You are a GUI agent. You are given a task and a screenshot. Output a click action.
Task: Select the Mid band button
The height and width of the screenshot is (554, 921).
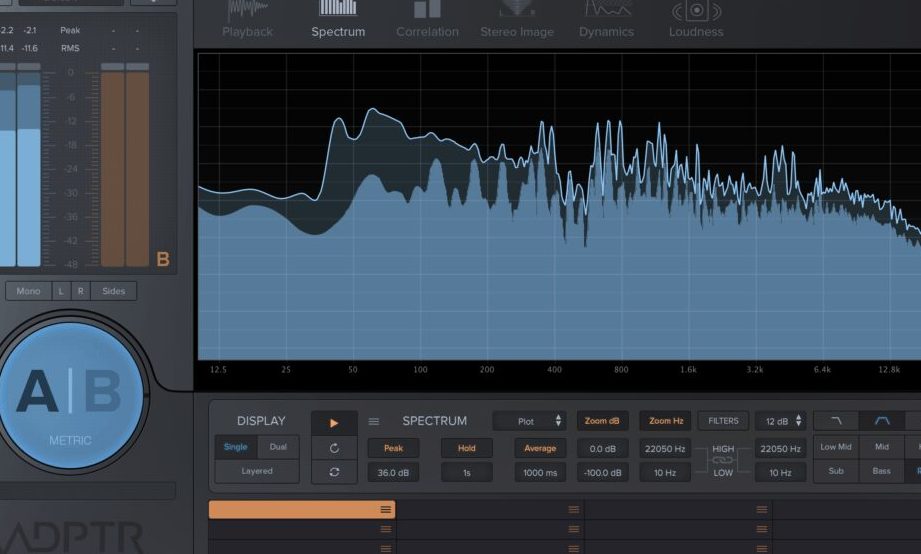click(x=882, y=447)
